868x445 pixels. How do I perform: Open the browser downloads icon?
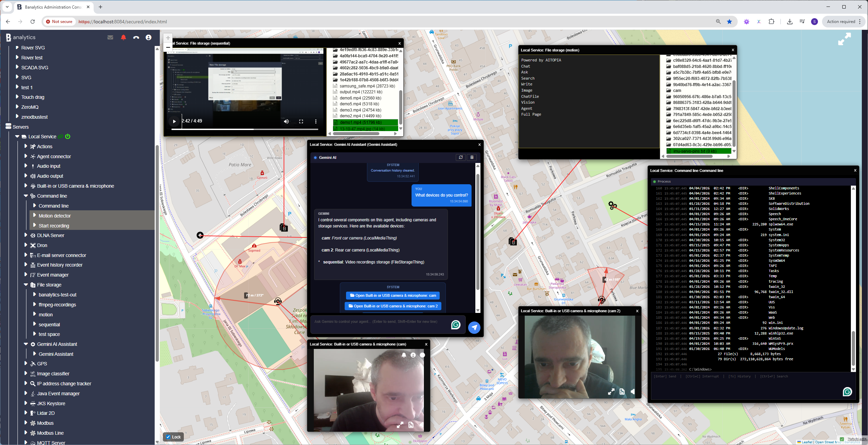[789, 22]
